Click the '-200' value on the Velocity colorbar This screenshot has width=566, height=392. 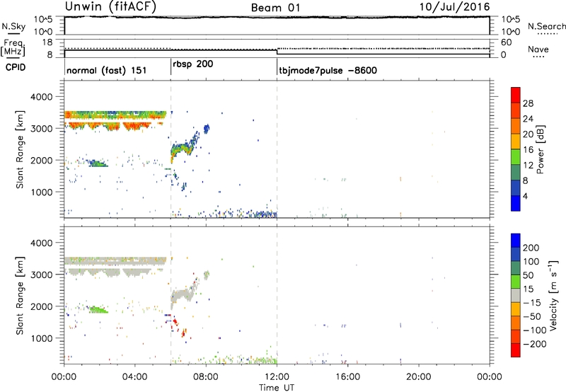pyautogui.click(x=535, y=344)
